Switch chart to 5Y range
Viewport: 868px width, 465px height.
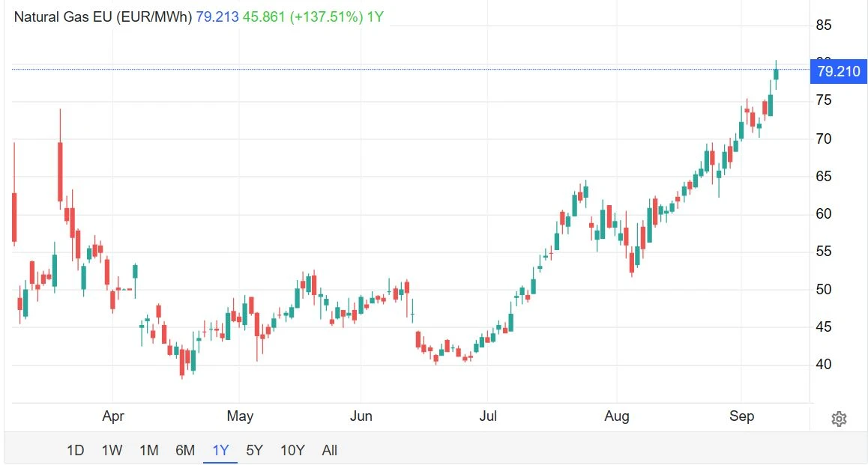[254, 451]
